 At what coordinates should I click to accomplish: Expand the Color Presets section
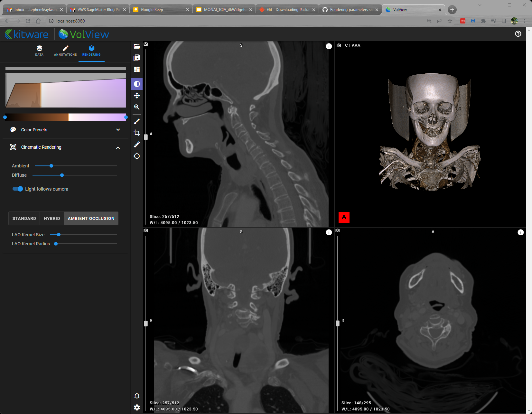[118, 130]
